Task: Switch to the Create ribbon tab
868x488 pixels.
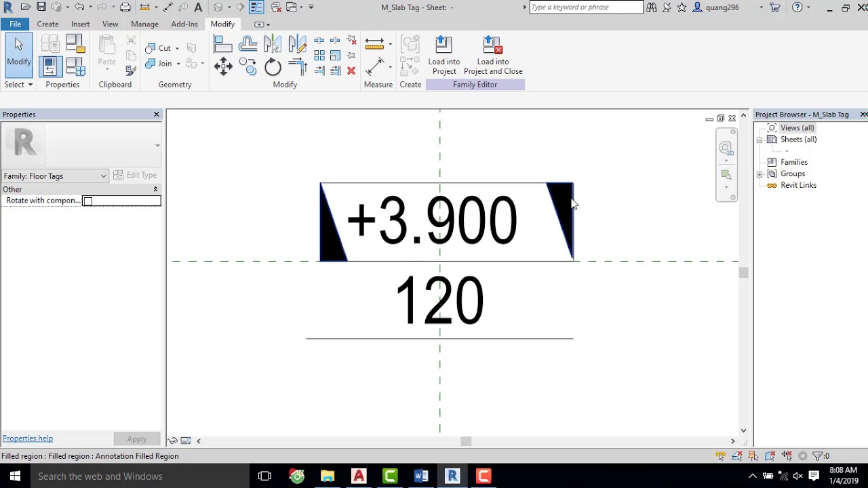Action: tap(47, 24)
